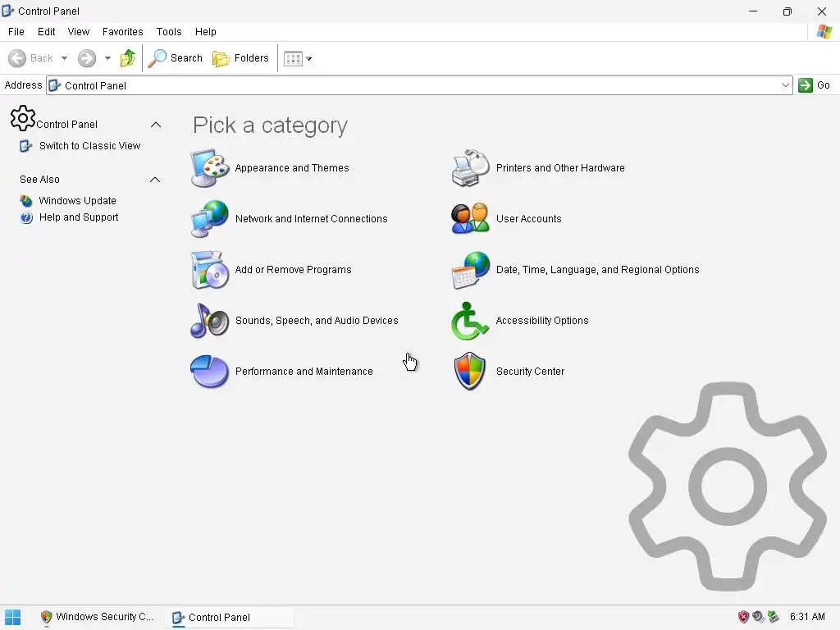Expand the Address bar dropdown
This screenshot has width=840, height=630.
coord(785,85)
